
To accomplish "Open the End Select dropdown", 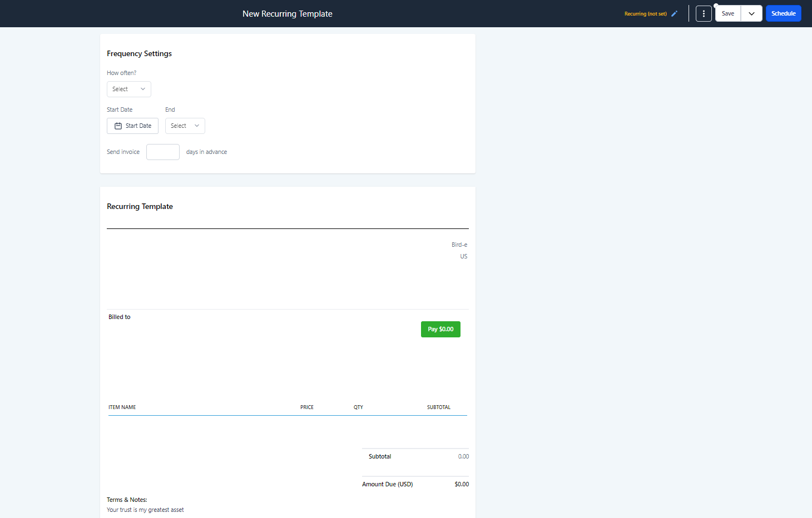I will tap(185, 126).
